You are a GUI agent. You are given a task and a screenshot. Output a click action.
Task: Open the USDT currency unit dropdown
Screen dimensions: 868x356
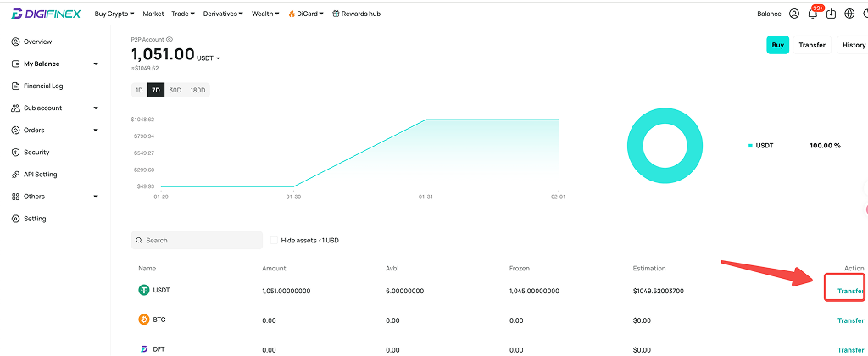(x=209, y=58)
